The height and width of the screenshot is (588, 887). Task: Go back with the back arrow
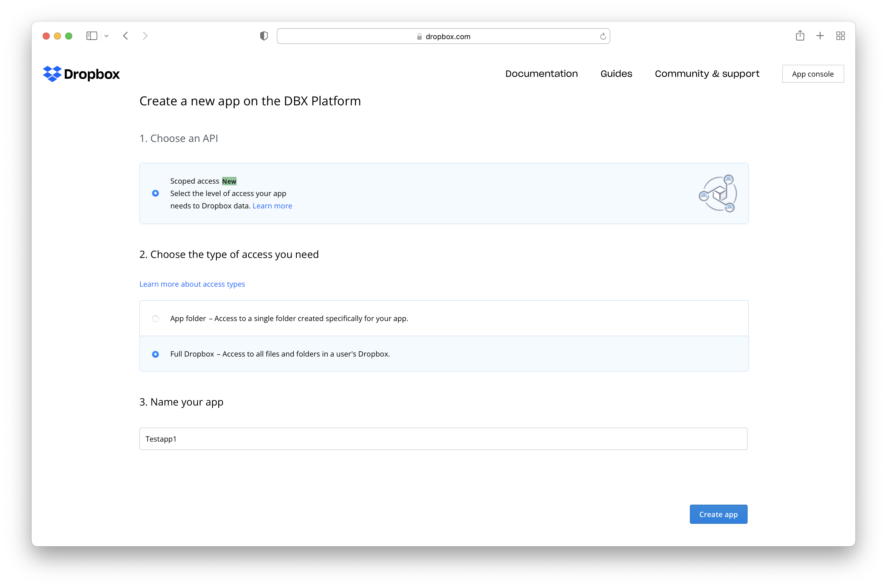(x=126, y=36)
